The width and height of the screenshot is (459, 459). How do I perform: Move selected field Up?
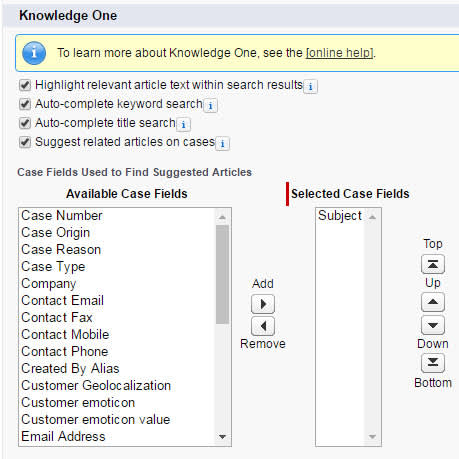point(433,303)
